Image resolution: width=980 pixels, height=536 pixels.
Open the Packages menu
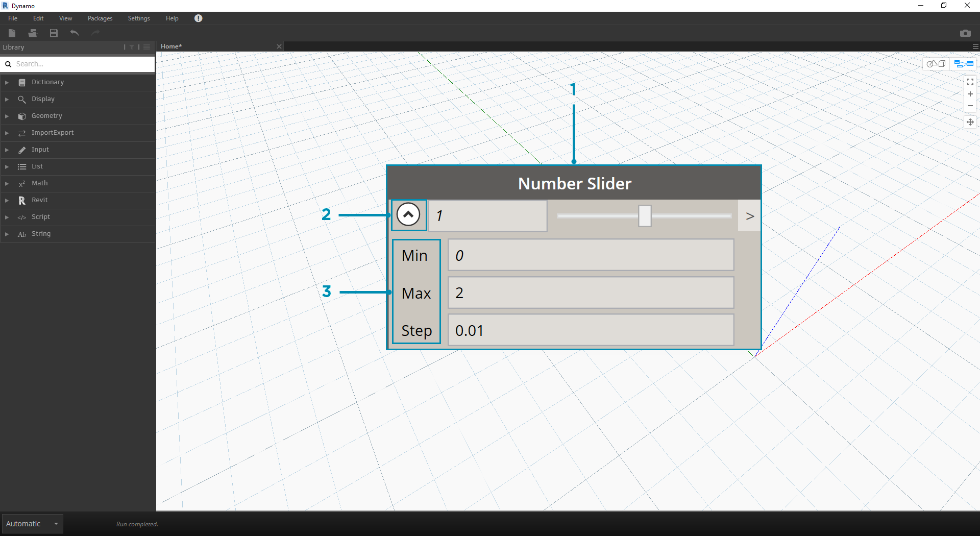coord(100,18)
